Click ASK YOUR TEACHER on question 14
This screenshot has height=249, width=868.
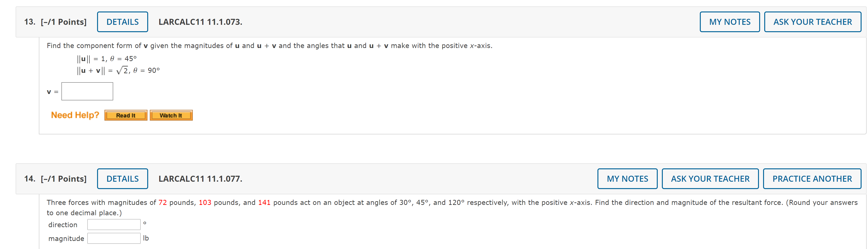(x=710, y=179)
